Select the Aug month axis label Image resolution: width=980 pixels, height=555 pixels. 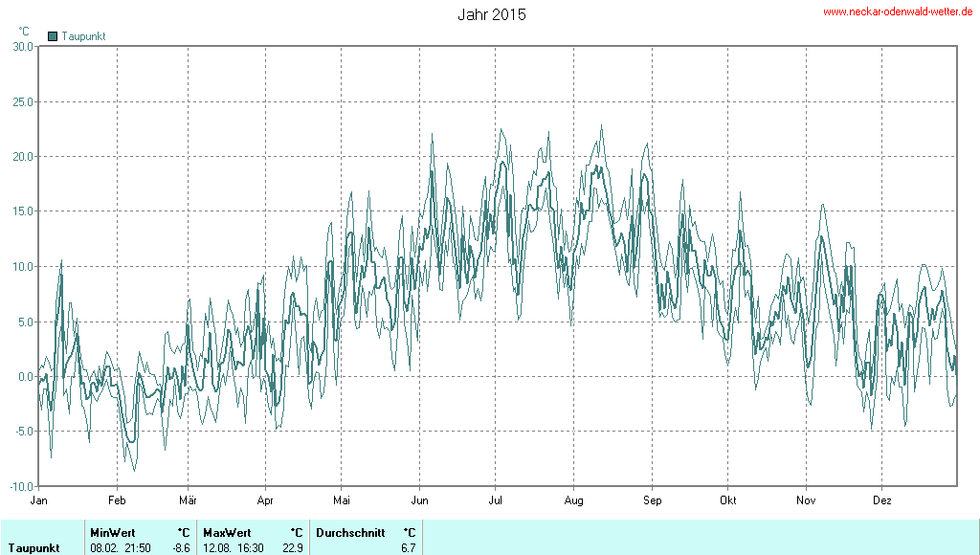[573, 499]
